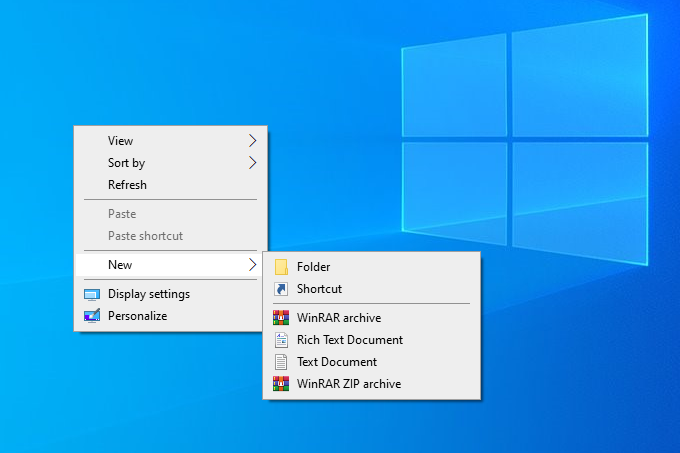The image size is (680, 453).
Task: Open the Sort by menu entry
Action: tap(170, 163)
